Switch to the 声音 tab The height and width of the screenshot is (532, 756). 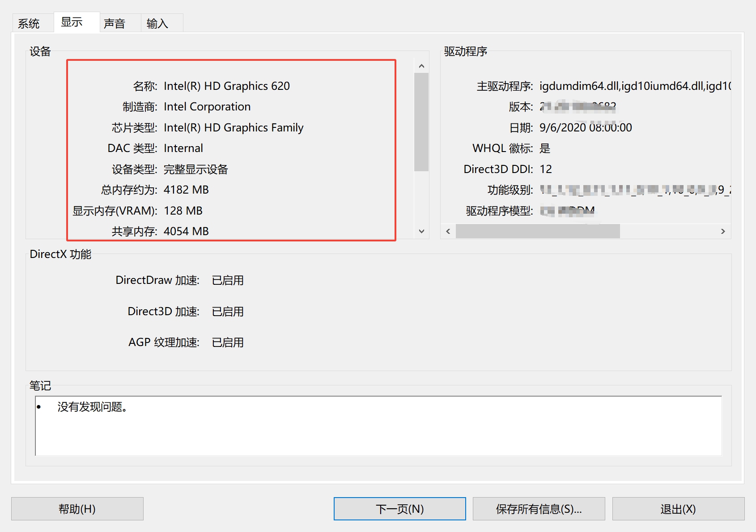115,22
